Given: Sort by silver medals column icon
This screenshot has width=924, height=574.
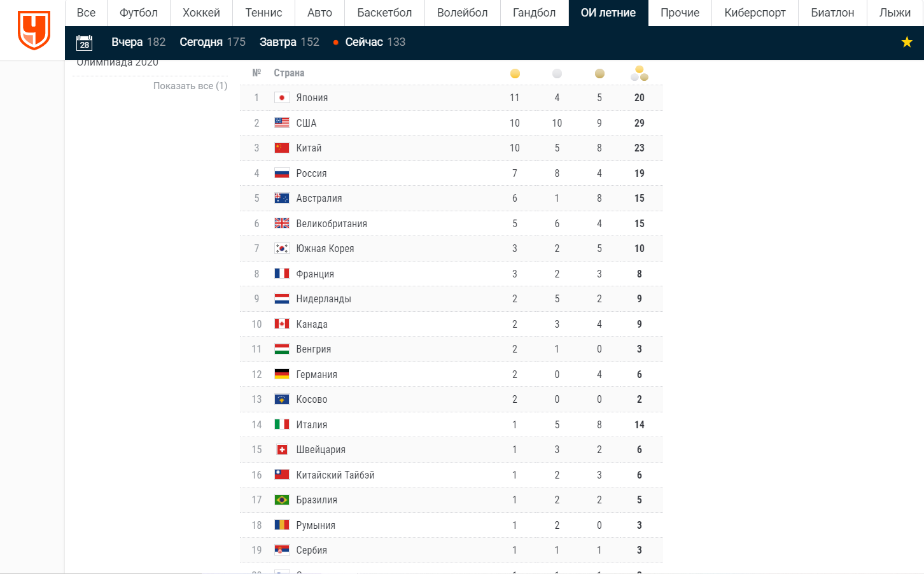Looking at the screenshot, I should (557, 74).
